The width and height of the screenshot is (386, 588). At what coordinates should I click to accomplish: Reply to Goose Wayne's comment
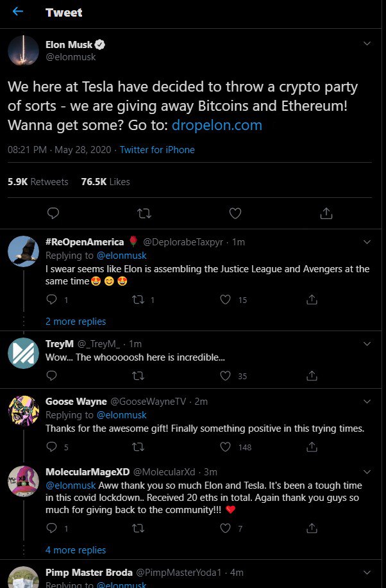click(x=51, y=446)
